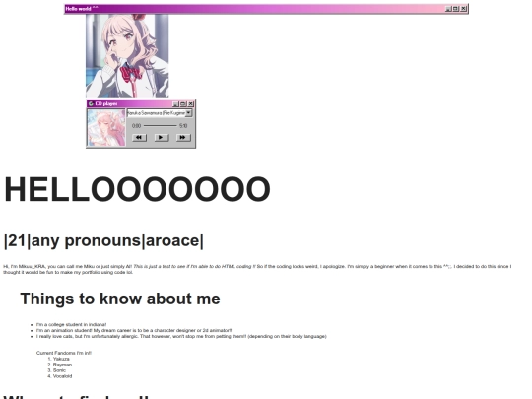Rewind the CD player track
Viewport: 532px width, 399px height.
(139, 137)
